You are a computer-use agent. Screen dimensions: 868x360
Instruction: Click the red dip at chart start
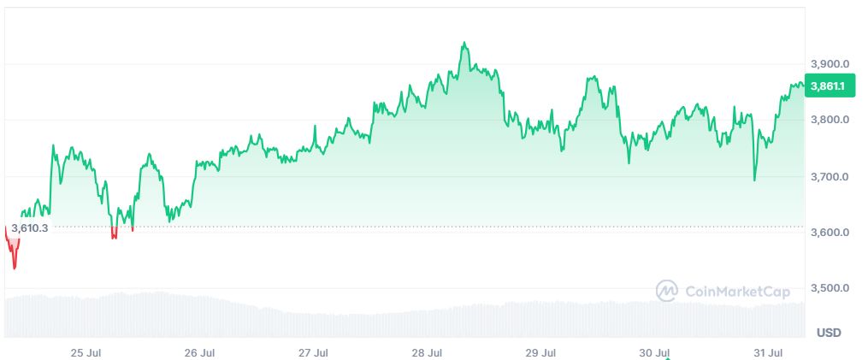click(14, 249)
